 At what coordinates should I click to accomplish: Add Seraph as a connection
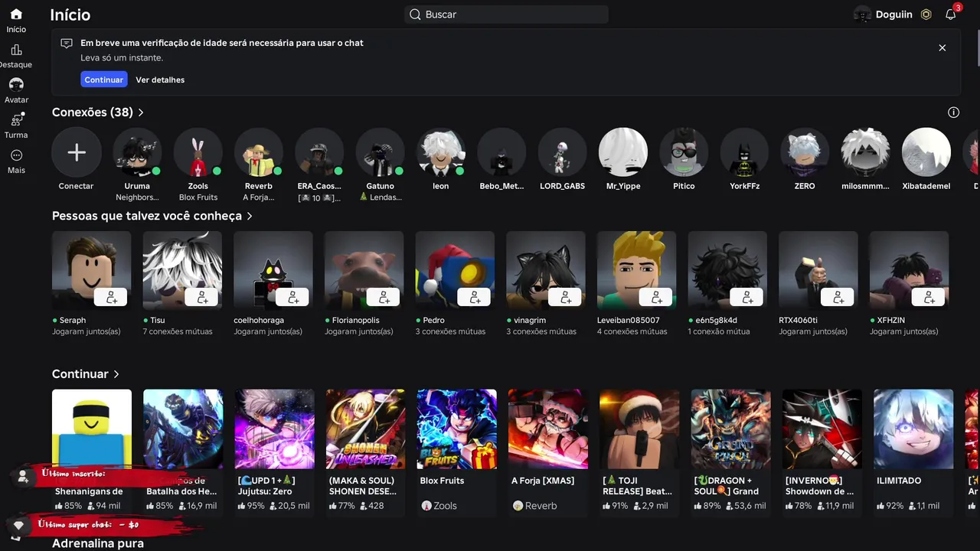pos(112,298)
